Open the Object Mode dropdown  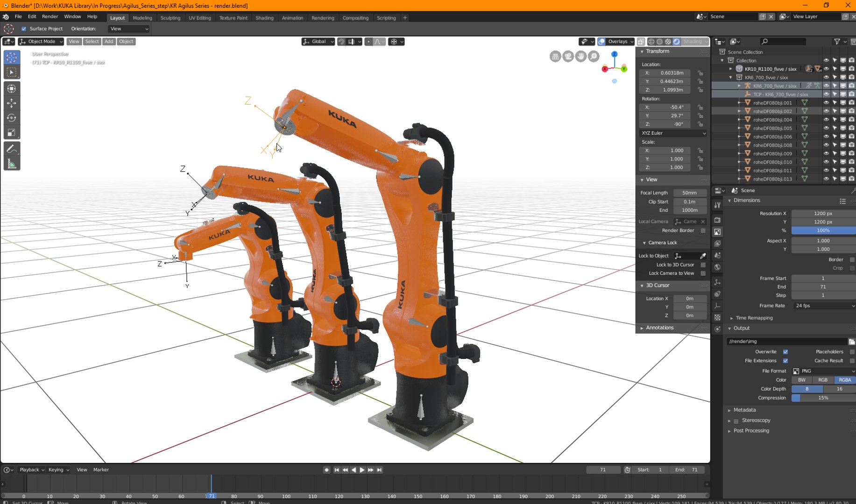[x=41, y=42]
